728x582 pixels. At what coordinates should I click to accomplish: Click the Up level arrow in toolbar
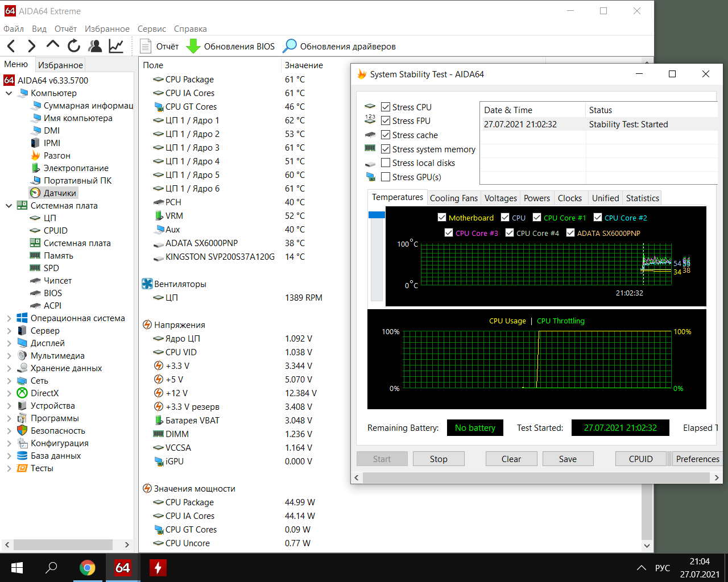click(x=53, y=45)
